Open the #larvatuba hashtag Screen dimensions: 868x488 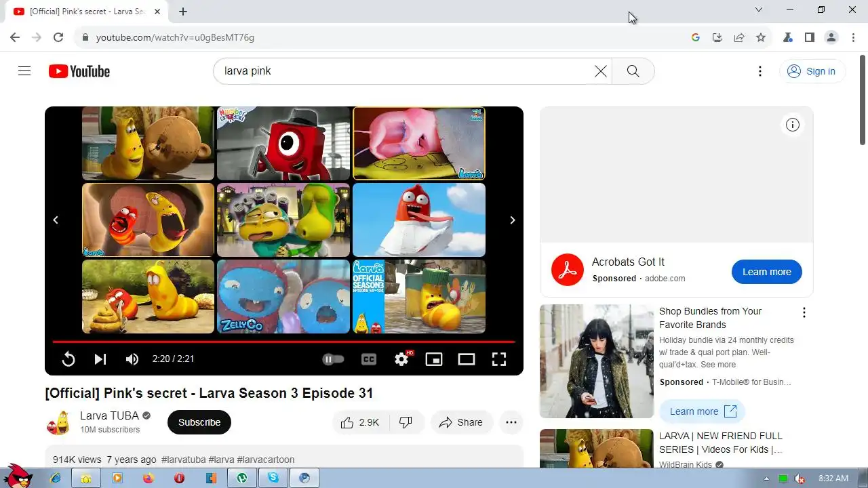point(183,460)
